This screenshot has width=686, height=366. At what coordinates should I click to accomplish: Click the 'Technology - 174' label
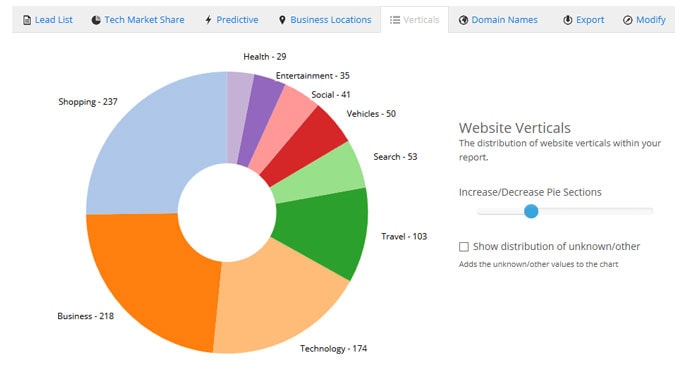[x=333, y=349]
